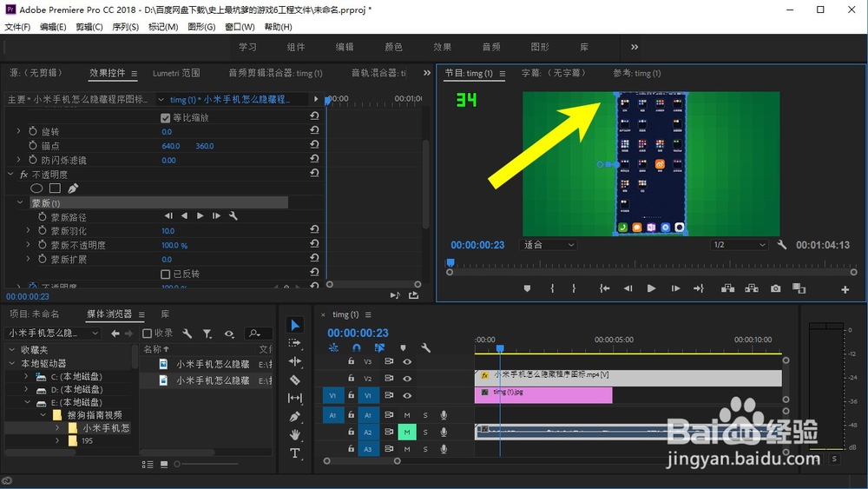Toggle the Ingest checkbox in media browser

coord(148,334)
